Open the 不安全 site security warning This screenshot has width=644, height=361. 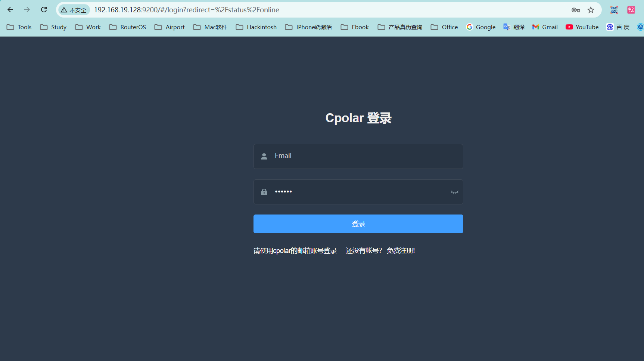point(74,10)
